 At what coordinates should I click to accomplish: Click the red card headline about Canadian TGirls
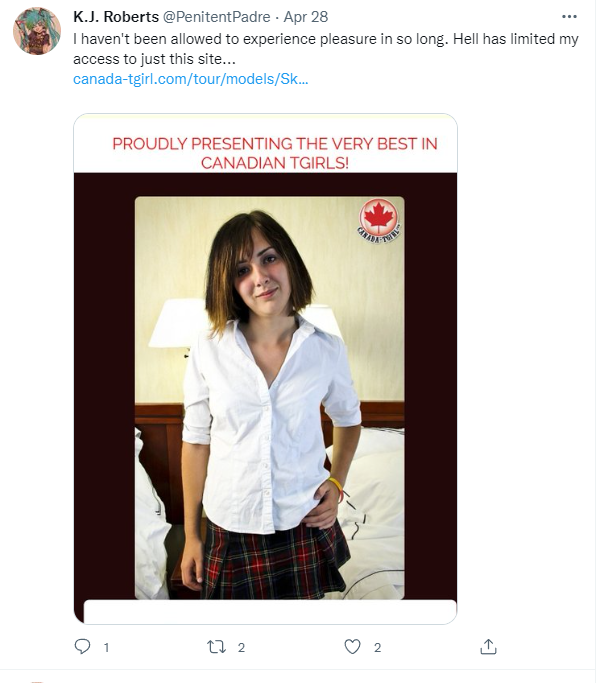[x=275, y=153]
